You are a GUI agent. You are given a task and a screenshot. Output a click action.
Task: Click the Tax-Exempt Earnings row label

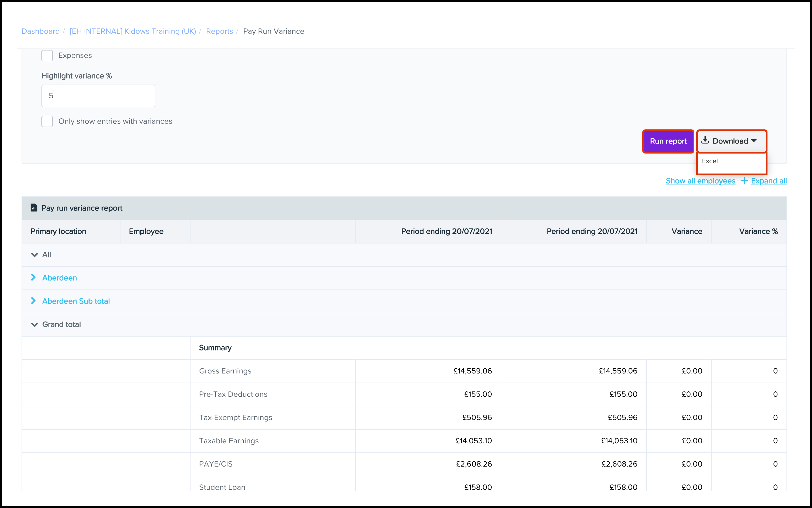[x=235, y=417]
